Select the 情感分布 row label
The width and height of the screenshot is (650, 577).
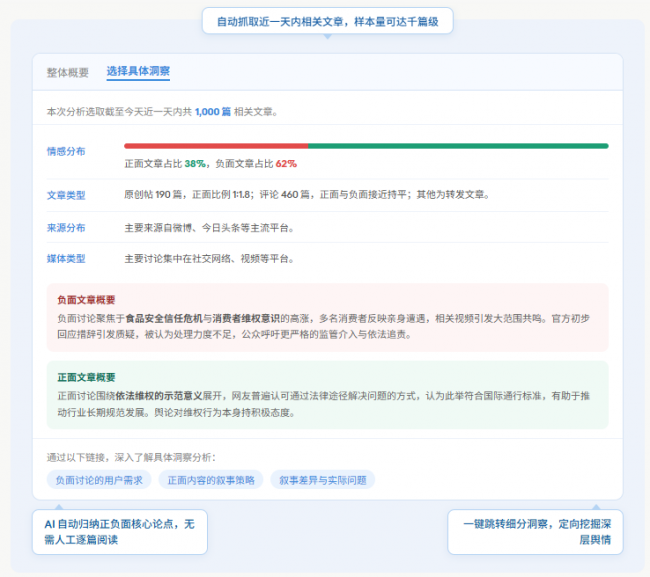[x=66, y=151]
